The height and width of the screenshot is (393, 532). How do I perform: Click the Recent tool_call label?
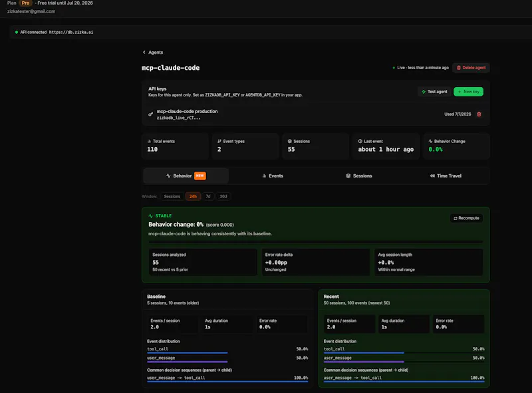point(334,349)
